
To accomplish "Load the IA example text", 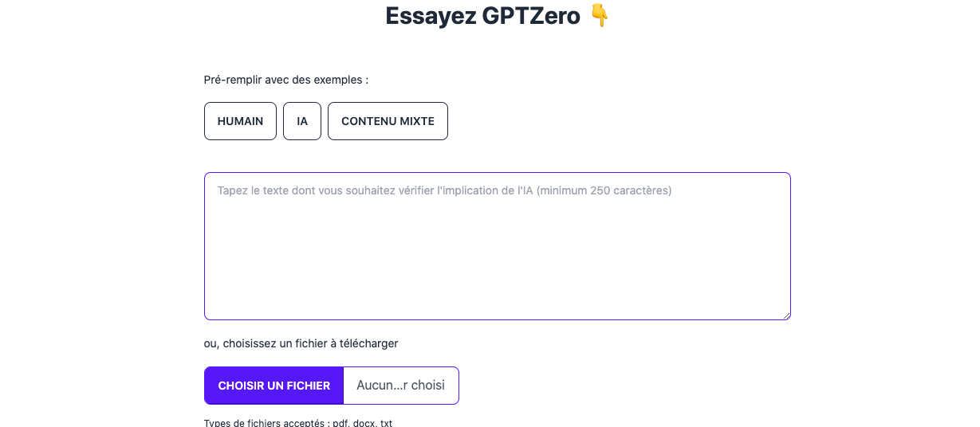I will [x=302, y=121].
